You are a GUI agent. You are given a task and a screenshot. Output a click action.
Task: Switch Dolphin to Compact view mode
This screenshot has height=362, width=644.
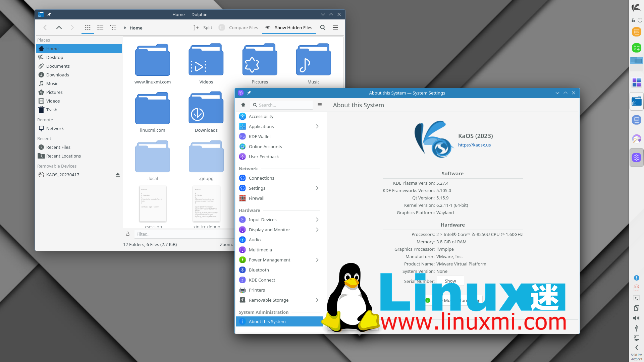click(100, 28)
